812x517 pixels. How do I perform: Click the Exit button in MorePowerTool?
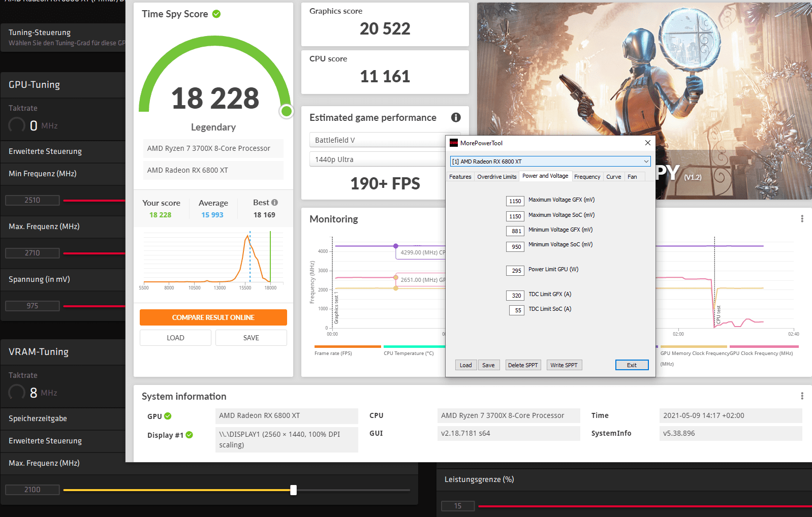tap(632, 365)
